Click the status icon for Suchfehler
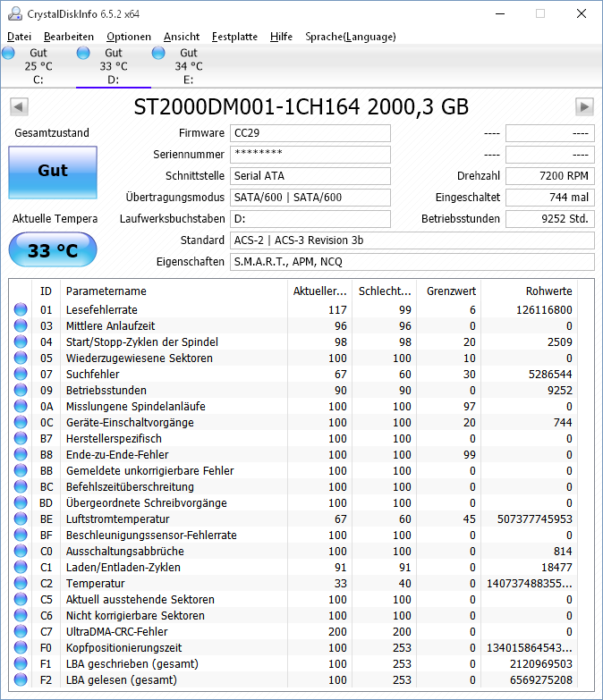This screenshot has height=700, width=603. (21, 374)
